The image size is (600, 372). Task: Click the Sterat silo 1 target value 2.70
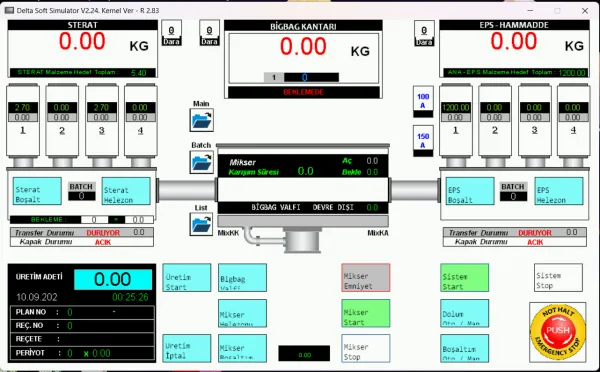pyautogui.click(x=23, y=108)
